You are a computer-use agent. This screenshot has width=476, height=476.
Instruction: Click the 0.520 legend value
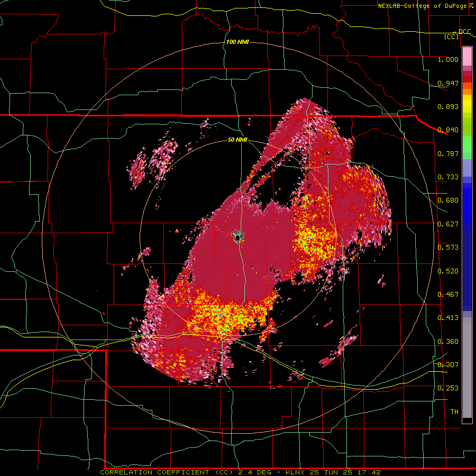click(x=448, y=271)
